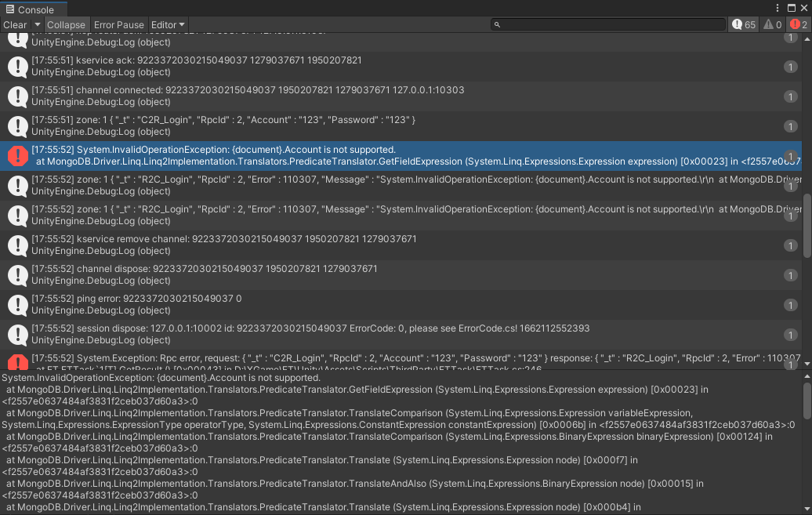Click the count badge on kservice ack row

[x=790, y=67]
